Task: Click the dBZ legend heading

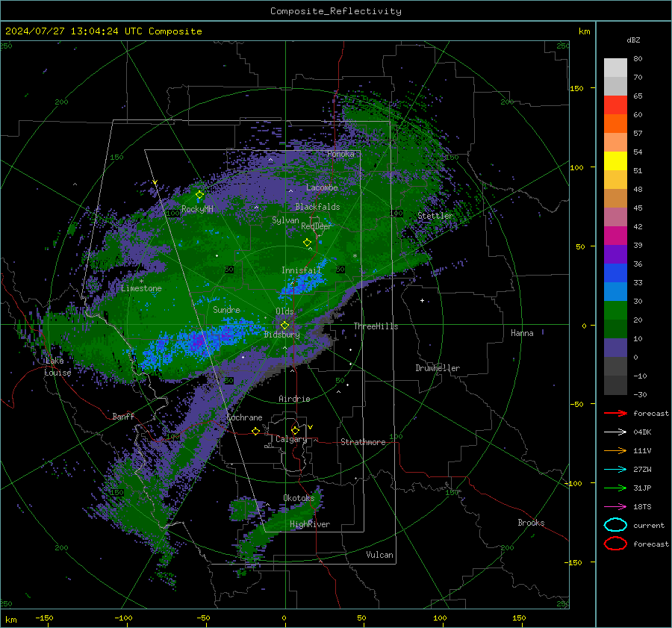Action: point(633,40)
